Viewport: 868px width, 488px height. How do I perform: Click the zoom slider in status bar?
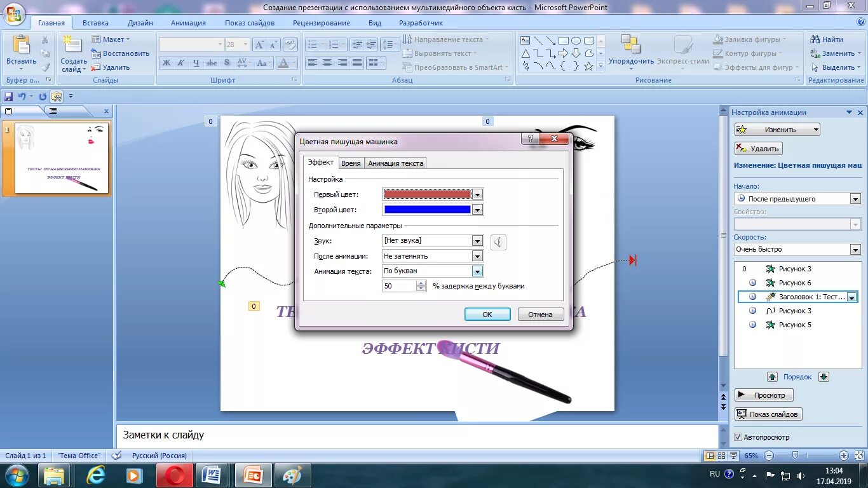pos(795,456)
